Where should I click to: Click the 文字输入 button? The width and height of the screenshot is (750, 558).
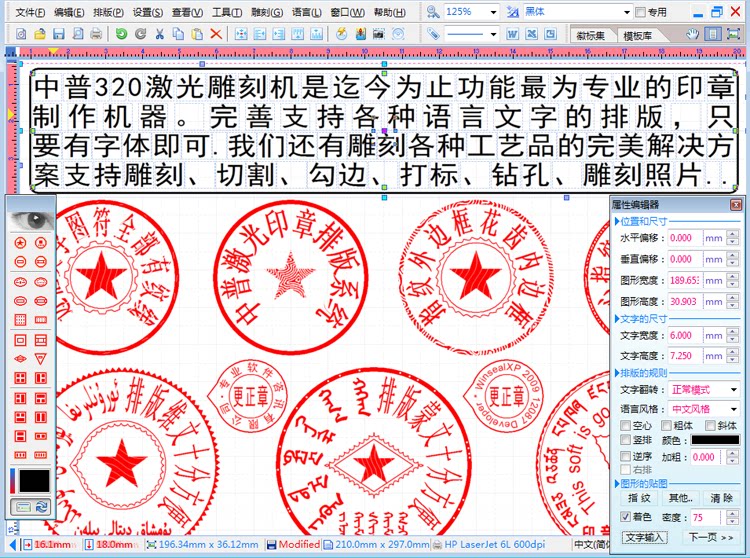pyautogui.click(x=644, y=537)
